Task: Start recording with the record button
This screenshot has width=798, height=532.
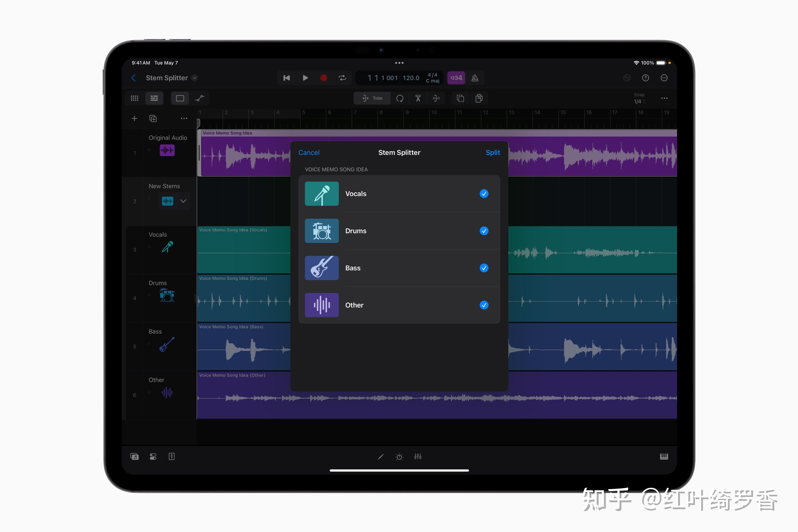Action: [x=324, y=78]
